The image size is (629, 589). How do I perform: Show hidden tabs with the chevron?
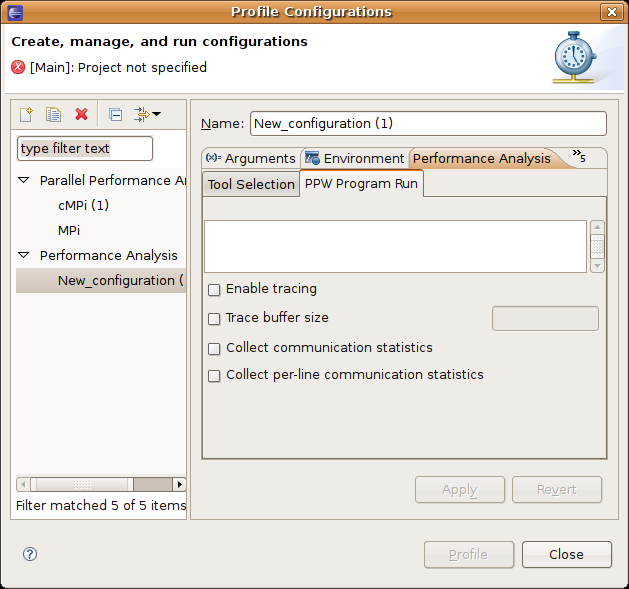[x=579, y=156]
